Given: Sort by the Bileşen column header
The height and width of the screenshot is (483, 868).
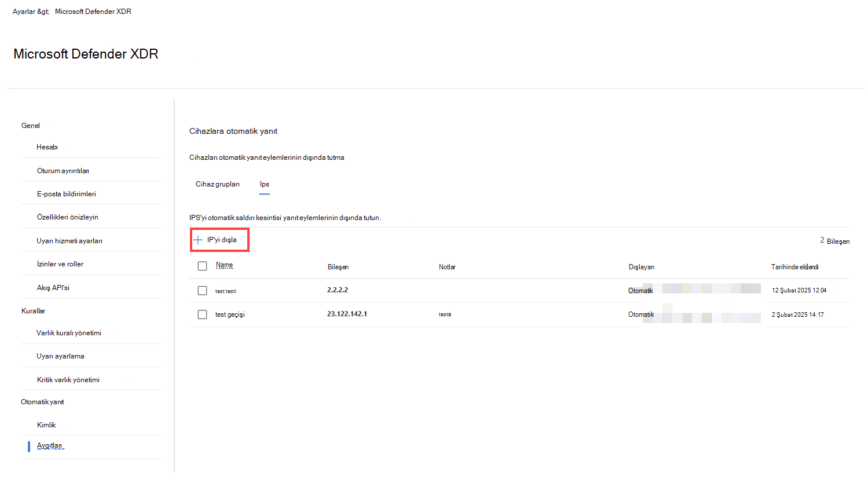Looking at the screenshot, I should (x=338, y=267).
